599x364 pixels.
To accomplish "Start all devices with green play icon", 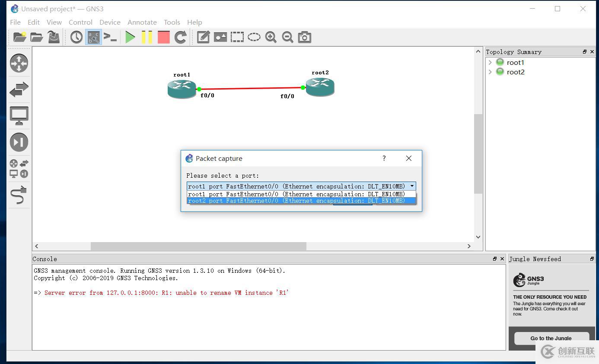I will [130, 37].
